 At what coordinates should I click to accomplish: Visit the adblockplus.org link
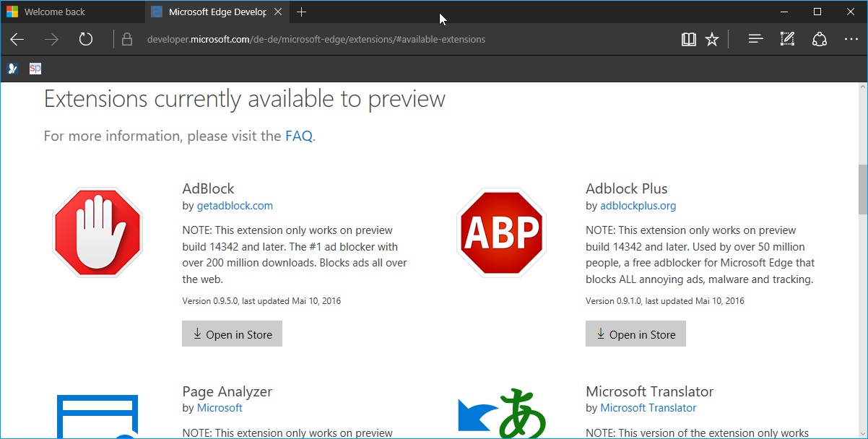pyautogui.click(x=638, y=206)
